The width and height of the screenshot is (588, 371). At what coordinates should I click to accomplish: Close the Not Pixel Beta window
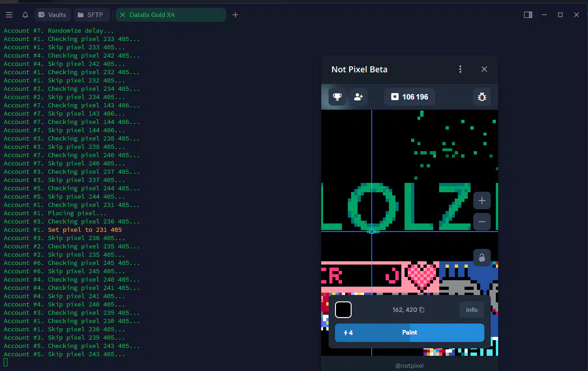[484, 69]
